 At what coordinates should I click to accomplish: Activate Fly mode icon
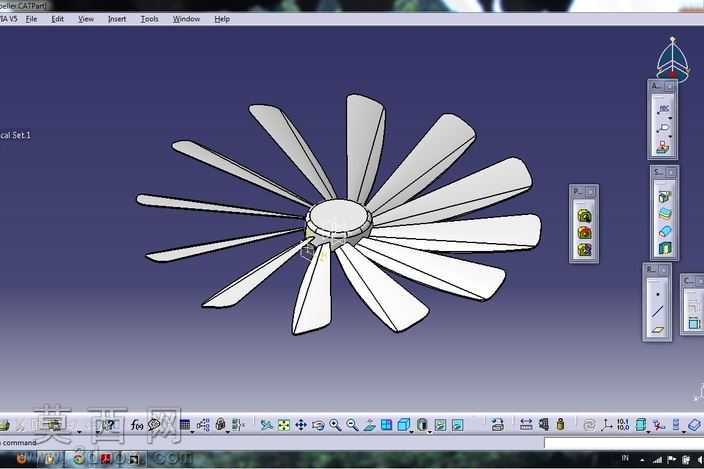click(x=267, y=425)
